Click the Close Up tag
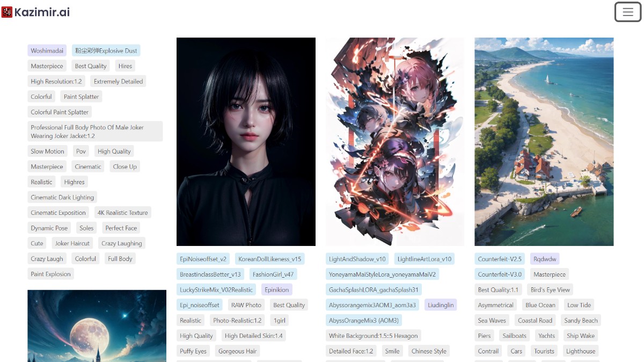Viewport: 644px width, 362px height. [125, 166]
